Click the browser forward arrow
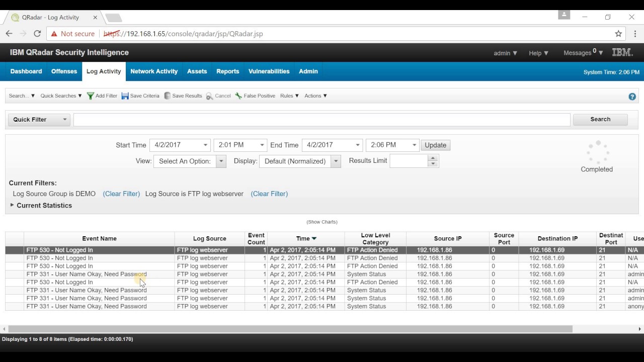644x362 pixels. [x=23, y=34]
